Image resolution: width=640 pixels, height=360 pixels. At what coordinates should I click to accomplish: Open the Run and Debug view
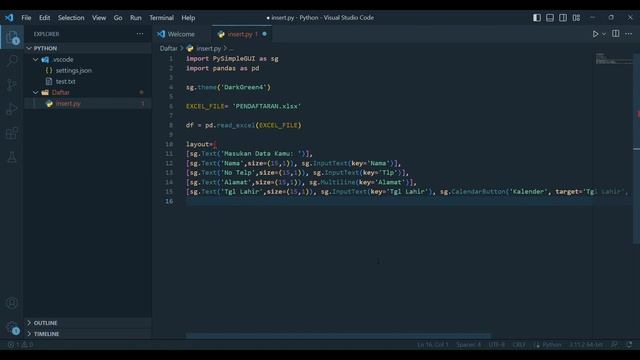(12, 109)
